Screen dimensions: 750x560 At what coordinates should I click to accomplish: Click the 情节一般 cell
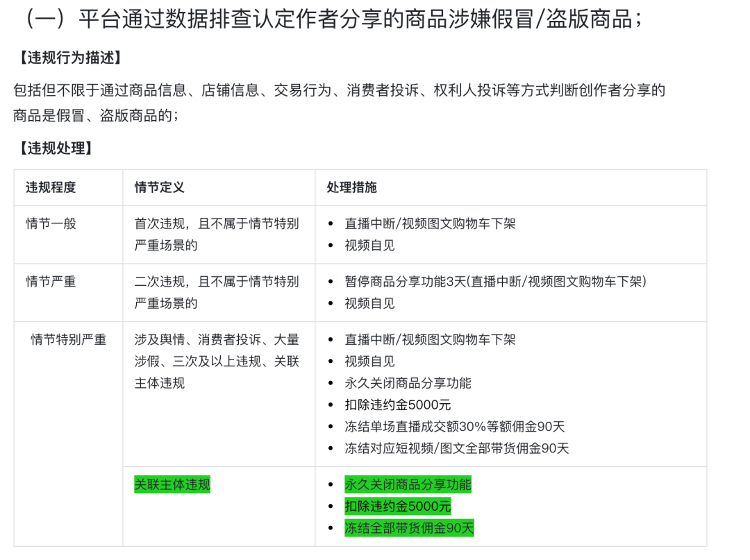coord(51,223)
